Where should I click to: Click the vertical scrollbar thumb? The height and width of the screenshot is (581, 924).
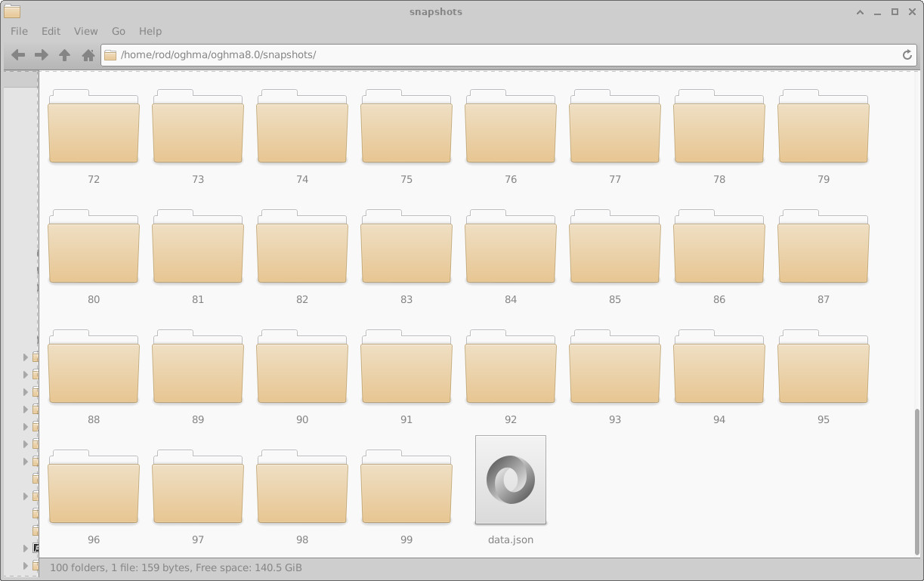coord(917,482)
